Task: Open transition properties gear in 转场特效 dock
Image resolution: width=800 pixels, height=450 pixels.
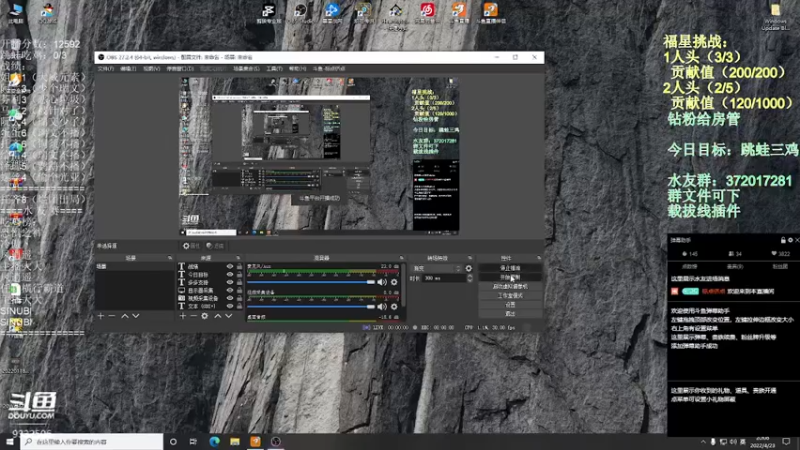Action: [x=468, y=268]
